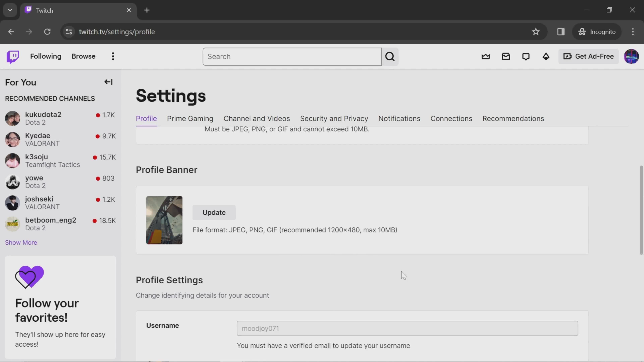Click the Follow your favorites heart graphic
Screen dimensions: 644x362
[x=30, y=277]
